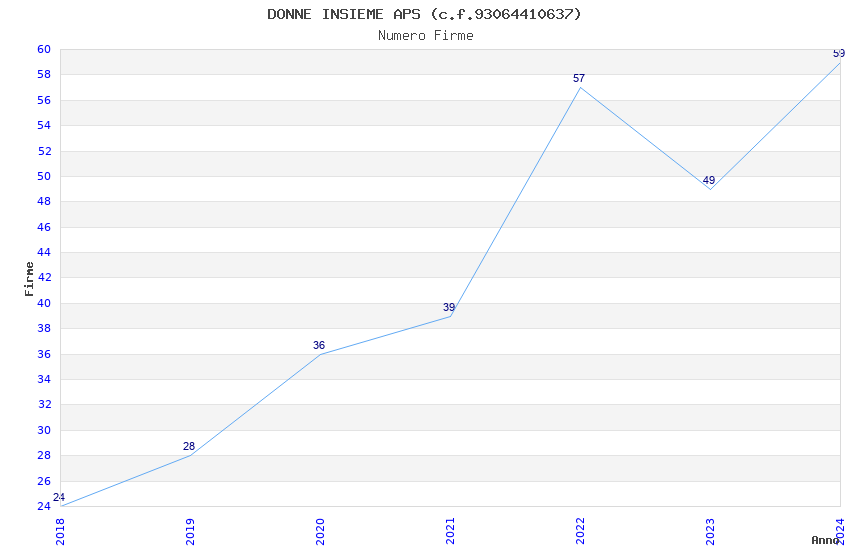Click the y-axis tick value 36
This screenshot has height=550, width=850.
tap(44, 354)
